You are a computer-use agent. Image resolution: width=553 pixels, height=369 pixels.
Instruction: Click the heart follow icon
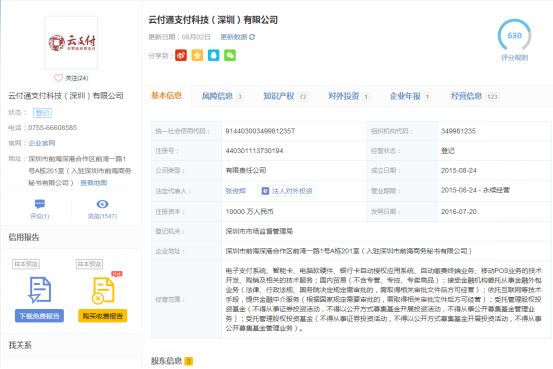[58, 78]
